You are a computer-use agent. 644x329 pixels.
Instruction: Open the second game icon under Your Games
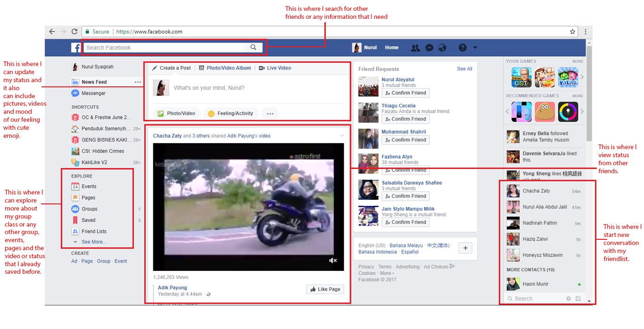point(545,77)
